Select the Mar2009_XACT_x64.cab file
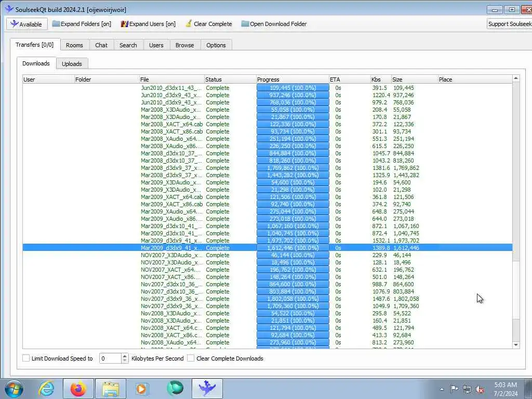Image resolution: width=532 pixels, height=399 pixels. pos(171,197)
